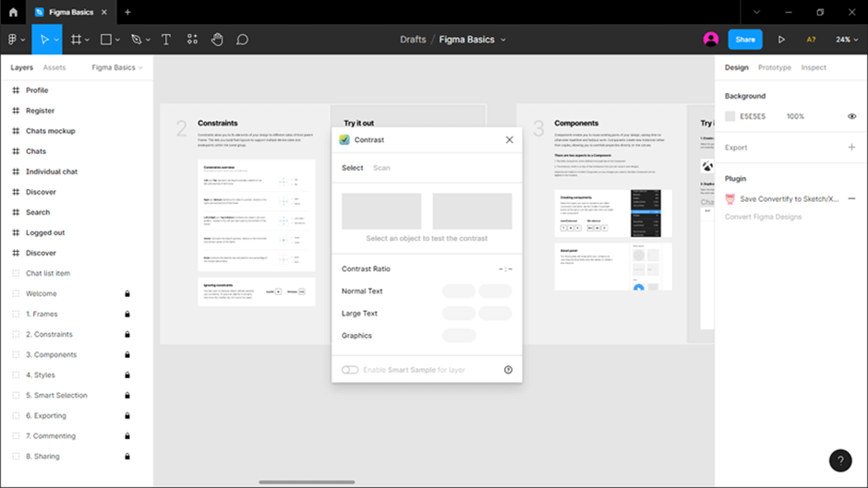Switch to the Inspect tab
Image resolution: width=868 pixels, height=488 pixels.
click(x=814, y=67)
